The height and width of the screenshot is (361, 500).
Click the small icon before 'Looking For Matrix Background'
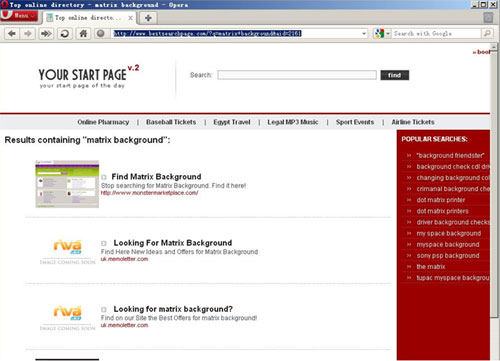click(104, 244)
